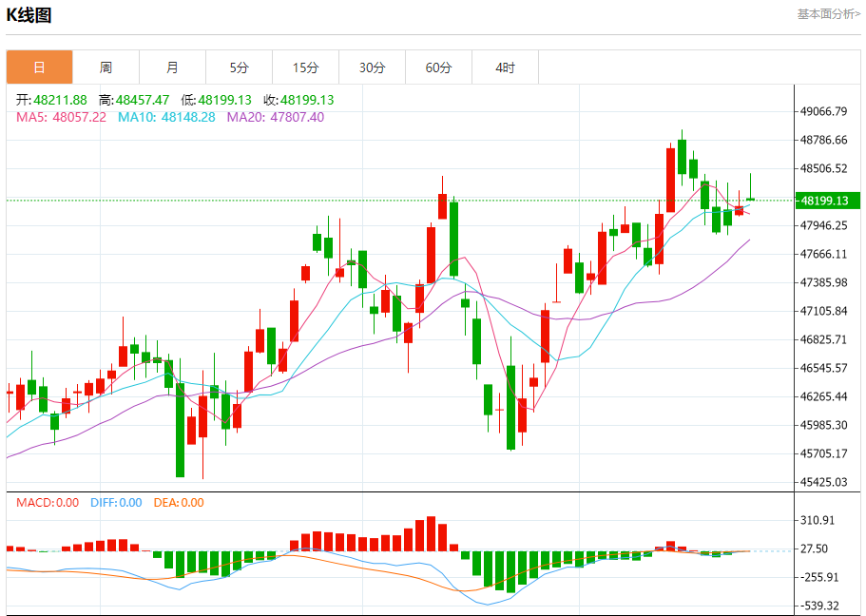Click the 49066.79 axis label

(x=824, y=111)
